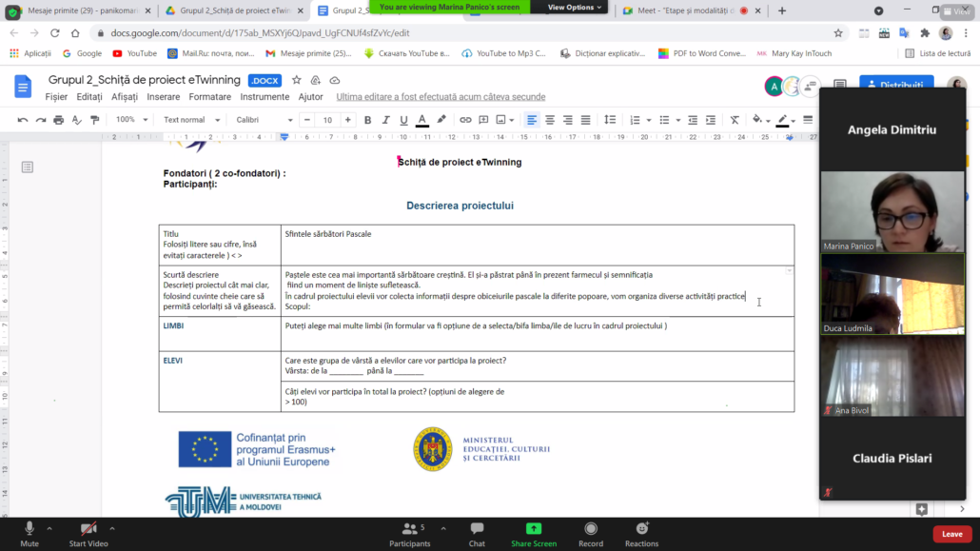Star the document title

[297, 80]
